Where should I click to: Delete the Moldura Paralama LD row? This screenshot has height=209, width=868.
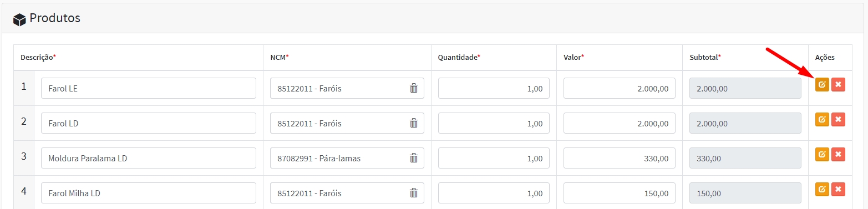point(839,154)
